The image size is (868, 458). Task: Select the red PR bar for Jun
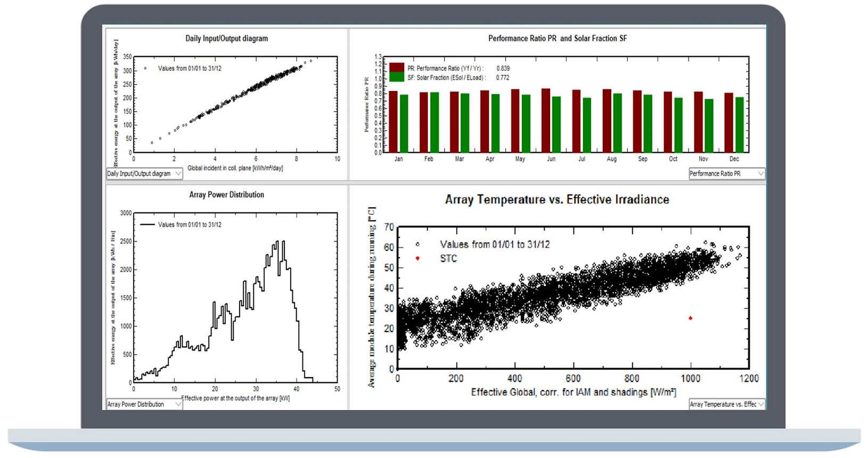[x=546, y=121]
